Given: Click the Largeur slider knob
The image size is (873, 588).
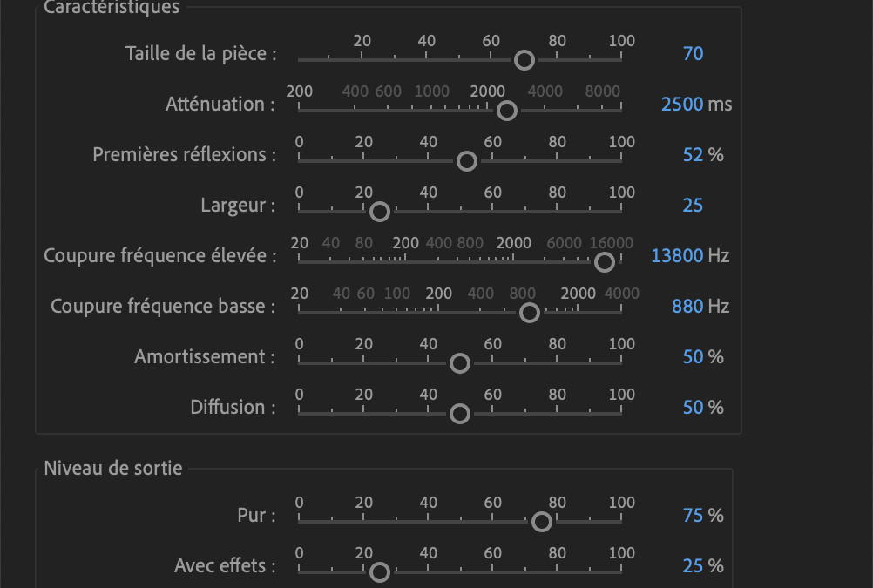Looking at the screenshot, I should click(380, 213).
